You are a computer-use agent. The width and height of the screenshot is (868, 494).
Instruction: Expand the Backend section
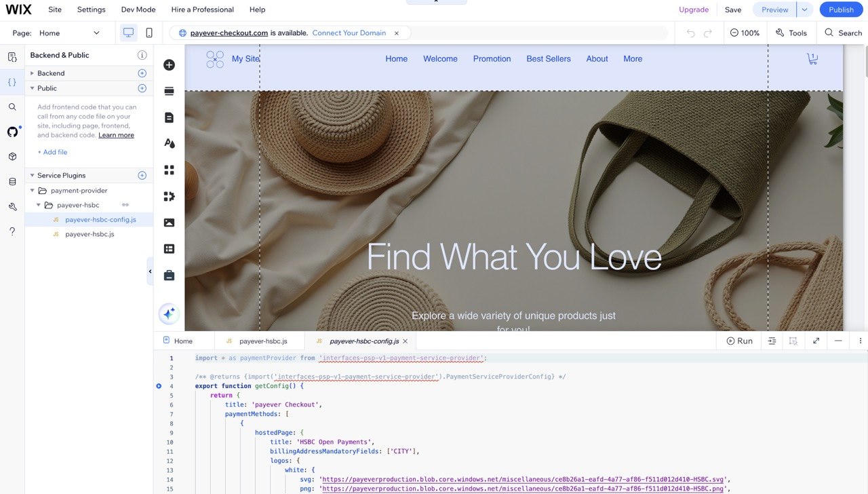coord(32,73)
